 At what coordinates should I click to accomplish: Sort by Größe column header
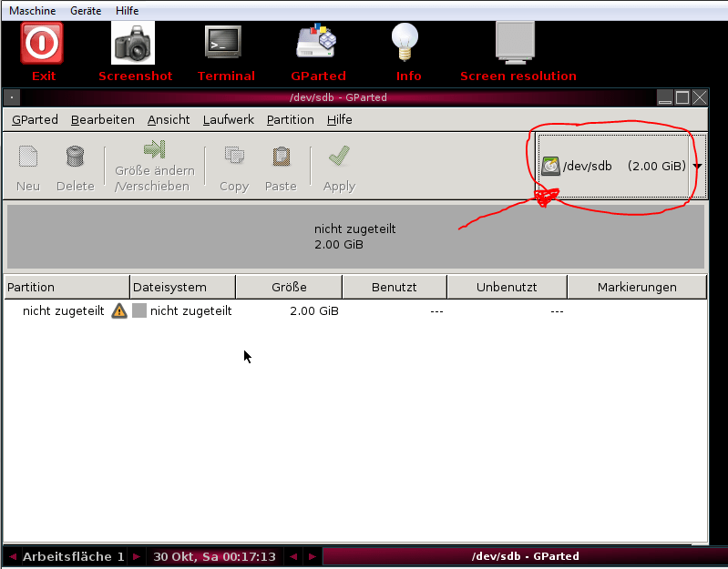289,287
